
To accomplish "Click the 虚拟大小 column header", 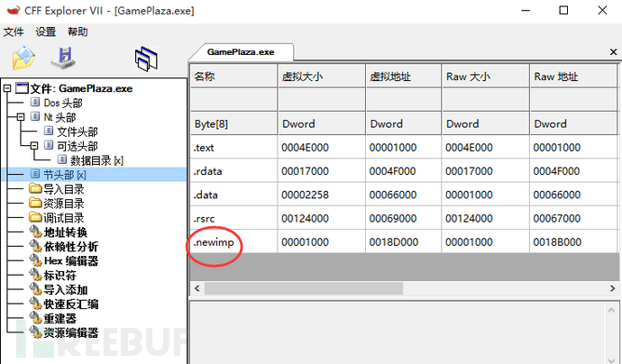I will click(x=321, y=76).
